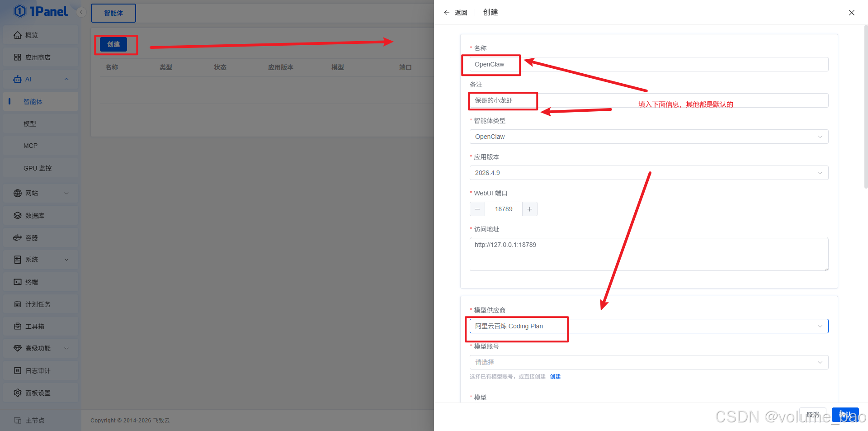Click the 计划任务 calendar icon
Image resolution: width=868 pixels, height=431 pixels.
click(18, 304)
